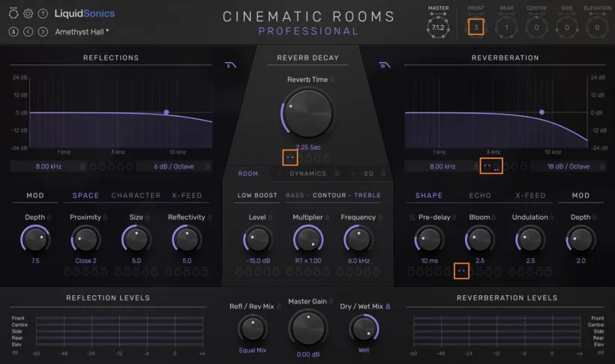Select the FRONT plane editor

(x=475, y=28)
